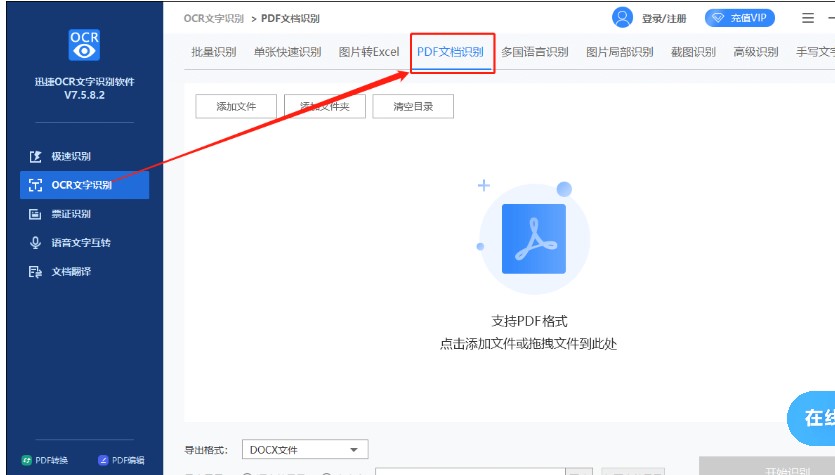835x475 pixels.
Task: Switch to the 批量识别 tab
Action: pyautogui.click(x=214, y=52)
